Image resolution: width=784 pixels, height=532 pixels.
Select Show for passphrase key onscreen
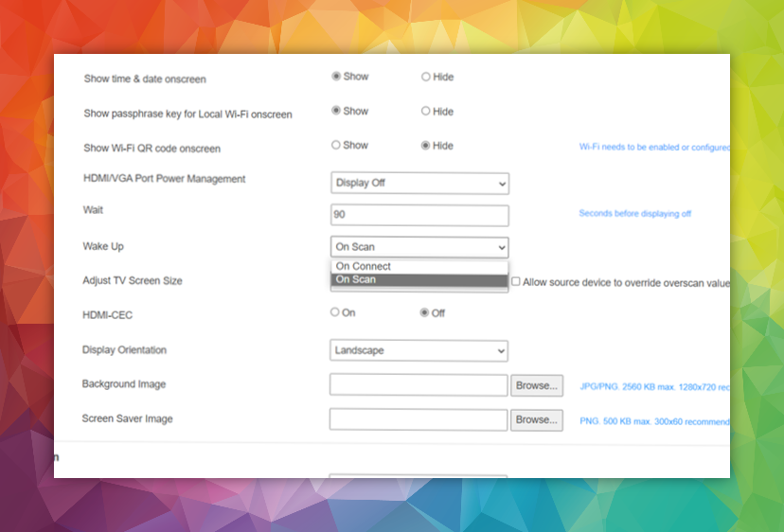[x=336, y=111]
